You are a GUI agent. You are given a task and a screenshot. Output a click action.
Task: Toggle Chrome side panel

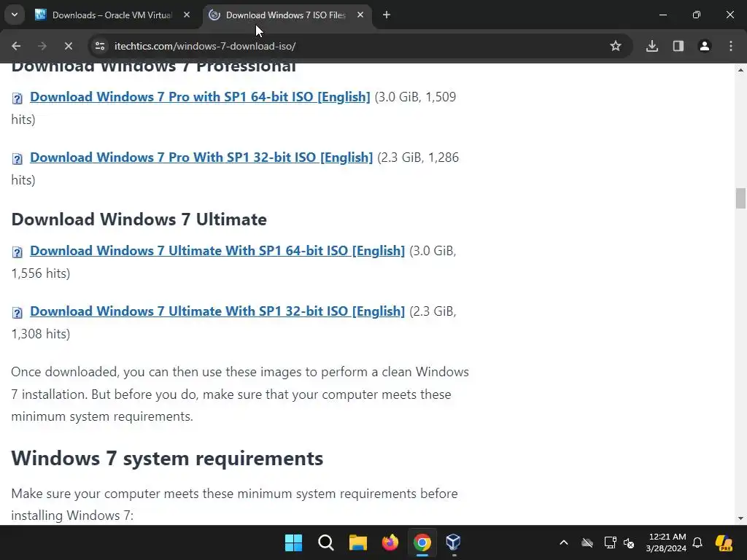[x=678, y=46]
